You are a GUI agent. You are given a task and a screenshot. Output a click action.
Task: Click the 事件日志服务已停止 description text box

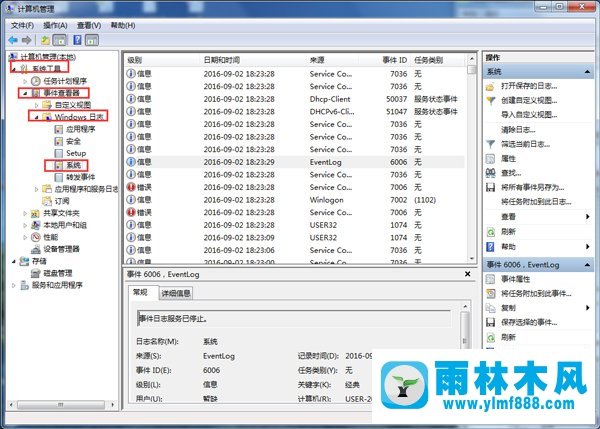(x=293, y=319)
